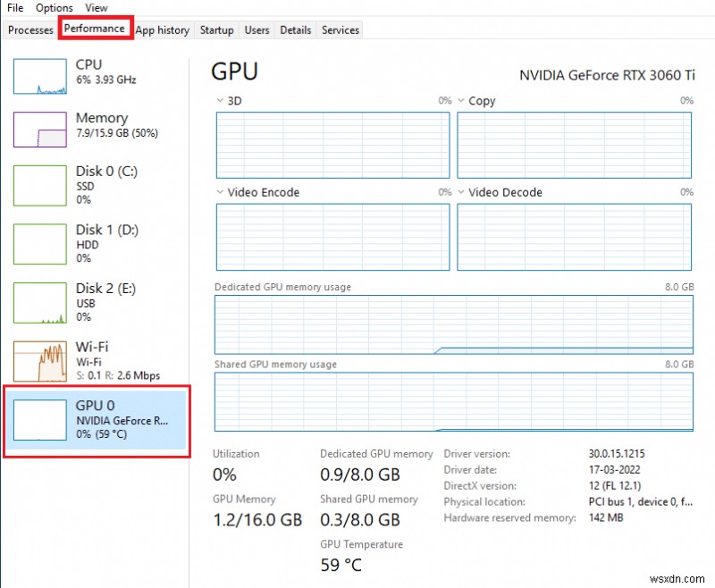Click hardware reserved memory 142 MB
Viewport: 715px width, 588px height.
pos(606,517)
